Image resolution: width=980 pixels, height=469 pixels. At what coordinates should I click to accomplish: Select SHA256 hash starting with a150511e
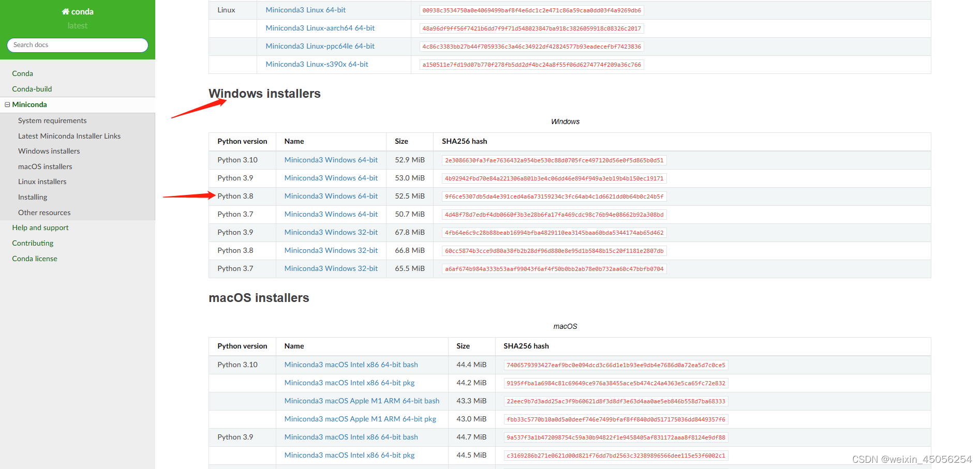pos(532,65)
